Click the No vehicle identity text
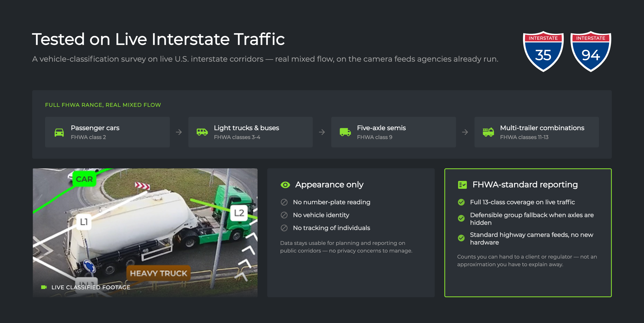 point(321,215)
